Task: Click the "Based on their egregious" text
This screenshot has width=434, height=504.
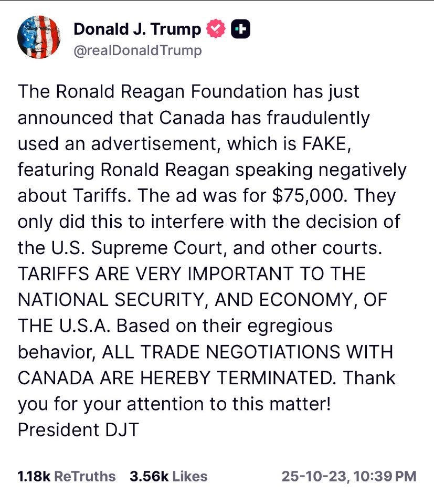Action: tap(225, 325)
